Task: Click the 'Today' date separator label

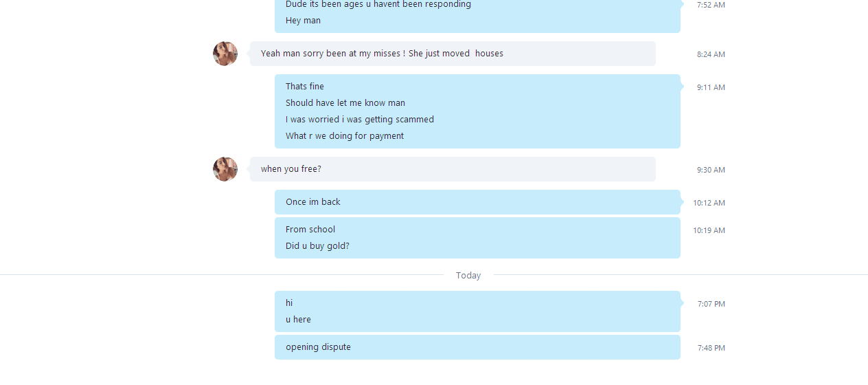Action: click(468, 275)
